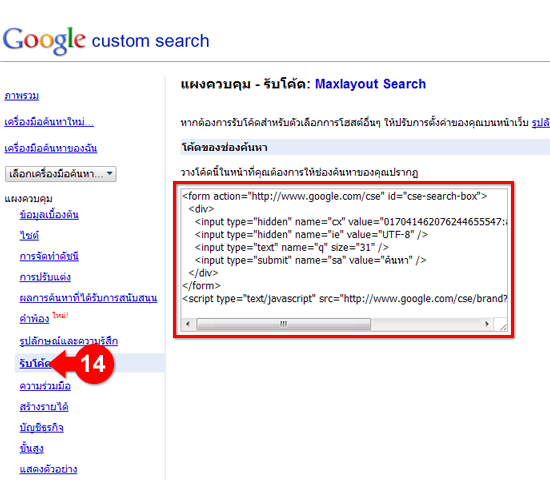Open สร้างรายได้ make money page

click(44, 407)
